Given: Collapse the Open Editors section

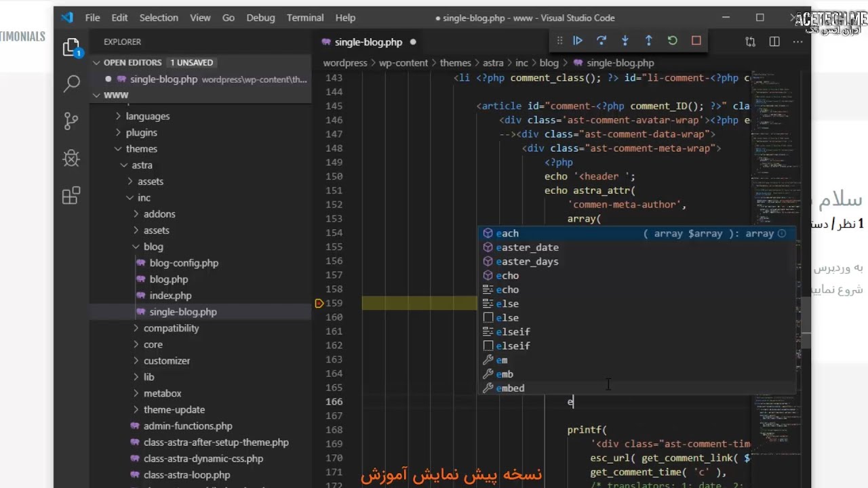Looking at the screenshot, I should (97, 62).
